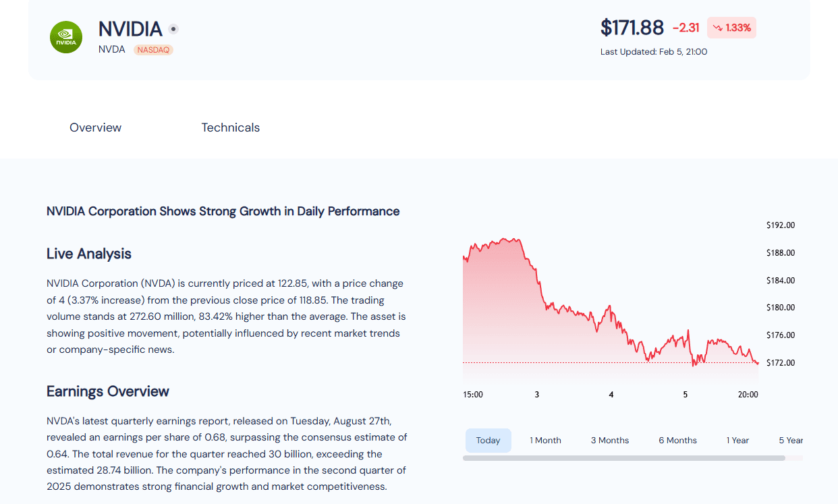View the 1 Year chart range
The height and width of the screenshot is (504, 838).
coord(737,441)
